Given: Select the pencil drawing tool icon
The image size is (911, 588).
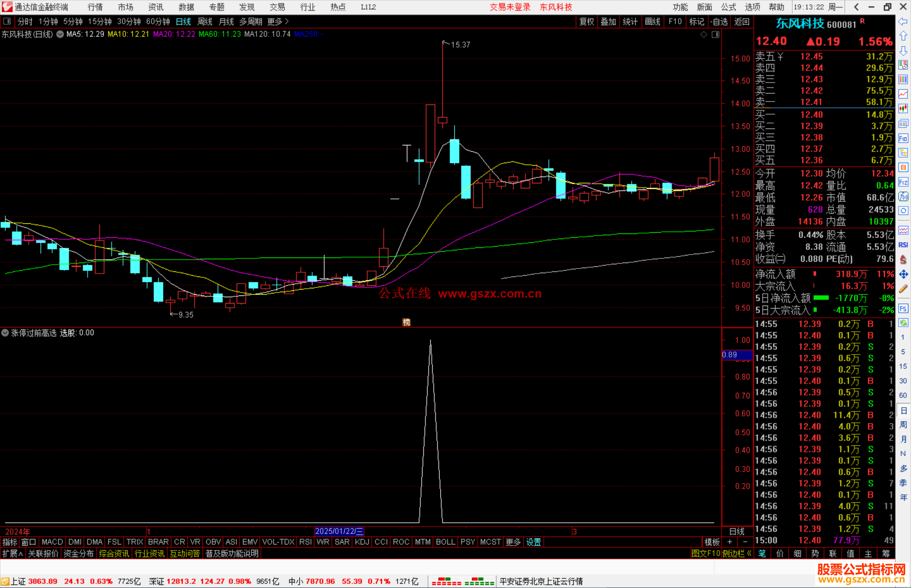Looking at the screenshot, I should [903, 289].
